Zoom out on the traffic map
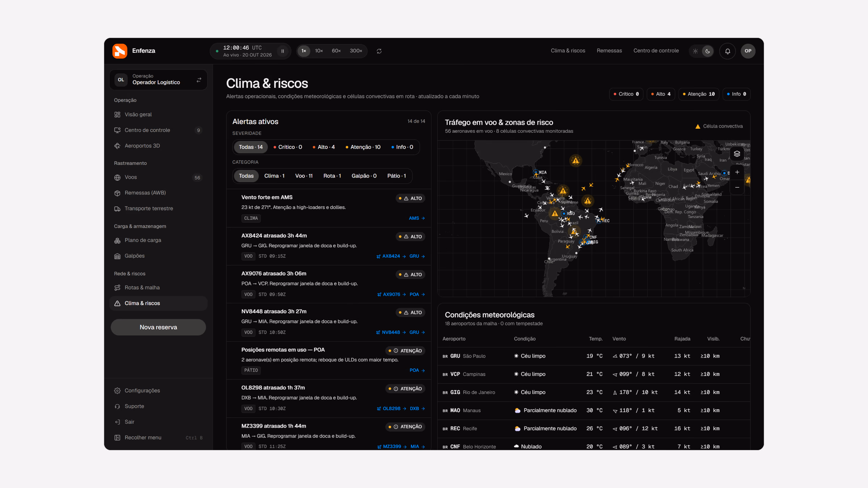 737,187
